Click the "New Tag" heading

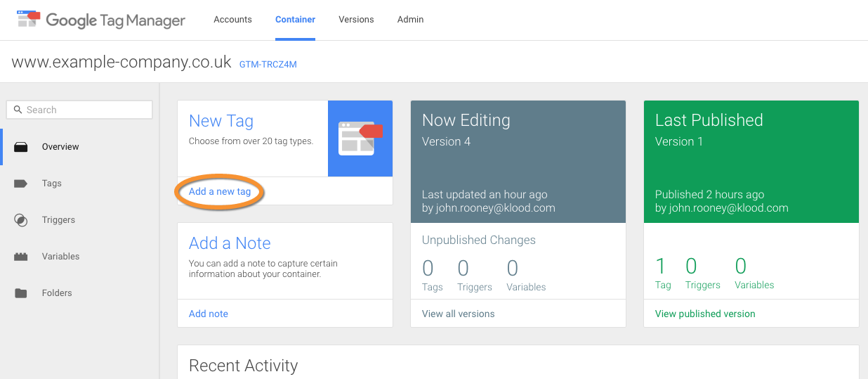[x=221, y=121]
